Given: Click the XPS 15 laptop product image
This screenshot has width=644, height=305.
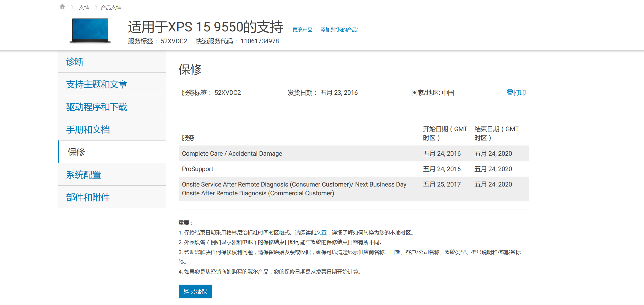Looking at the screenshot, I should (90, 31).
